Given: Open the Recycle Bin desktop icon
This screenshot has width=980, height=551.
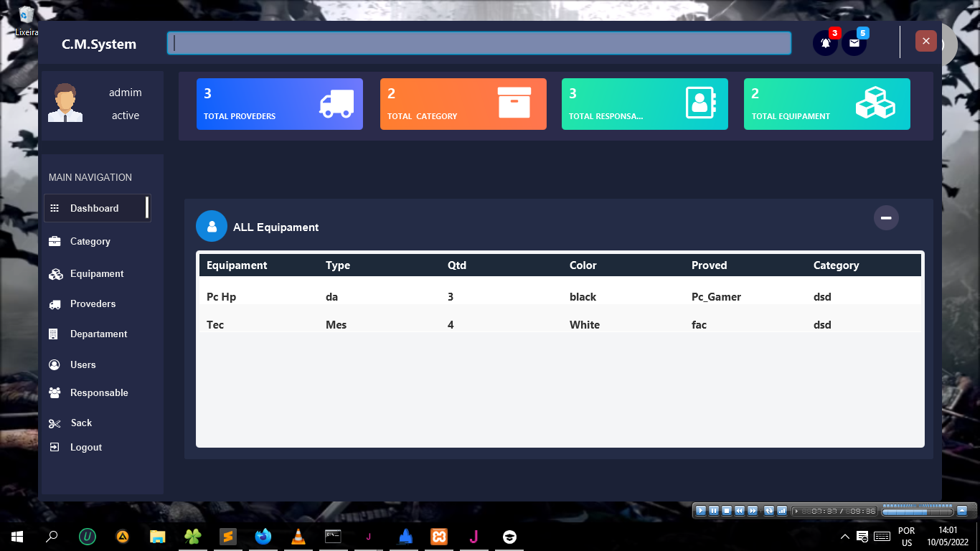Looking at the screenshot, I should (26, 21).
